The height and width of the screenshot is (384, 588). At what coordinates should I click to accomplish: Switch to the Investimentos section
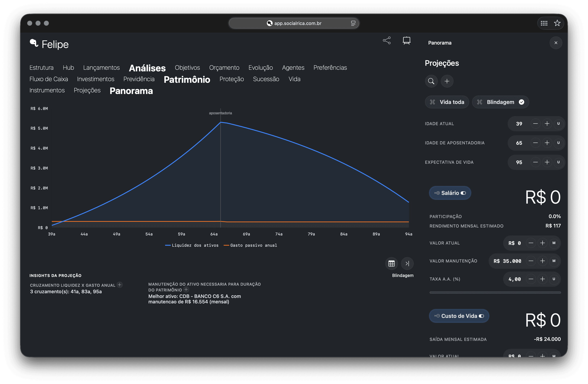tap(96, 79)
